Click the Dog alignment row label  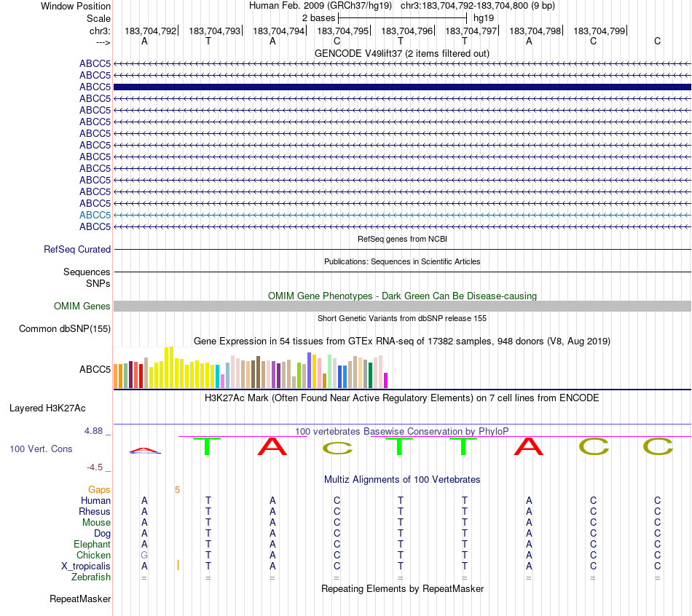tap(103, 534)
